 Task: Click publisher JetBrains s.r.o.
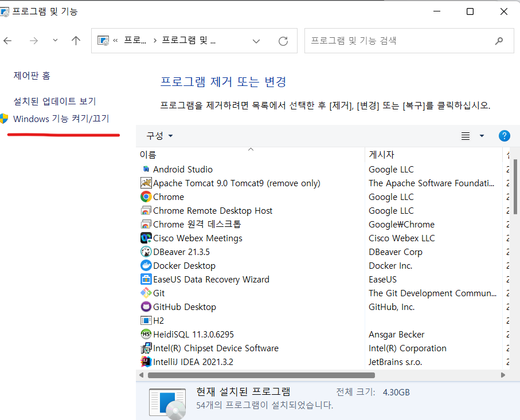point(396,362)
